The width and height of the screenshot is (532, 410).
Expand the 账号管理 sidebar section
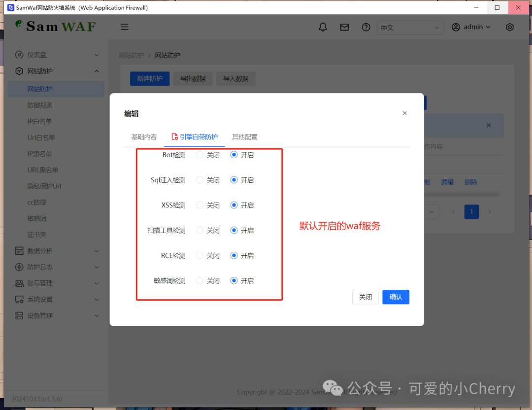point(97,283)
